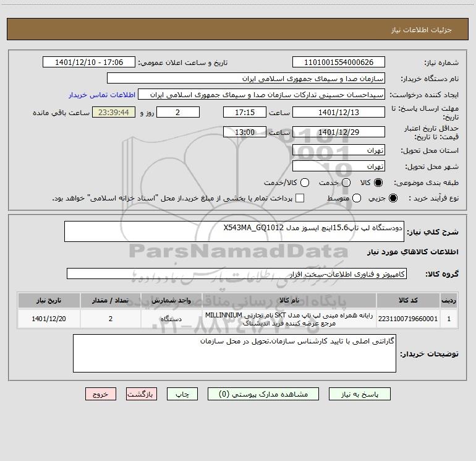Click the MILLINNIUM product name cell

(x=289, y=319)
